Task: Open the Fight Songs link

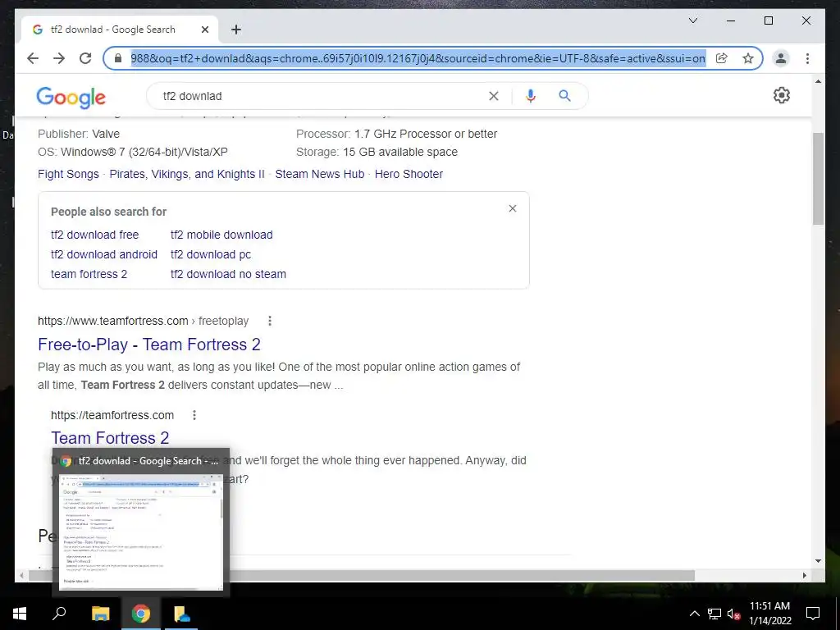Action: click(69, 174)
